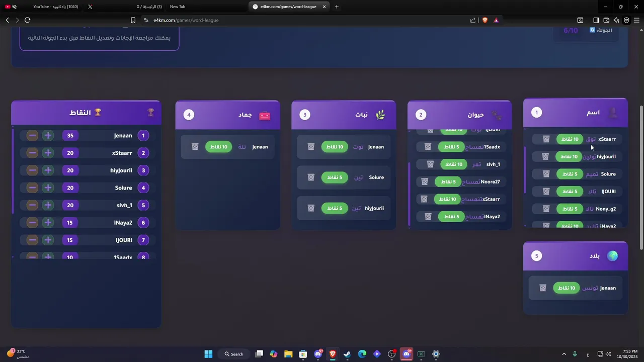Click the page vertical scrollbar
Viewport: 644px width, 362px height.
[641, 177]
